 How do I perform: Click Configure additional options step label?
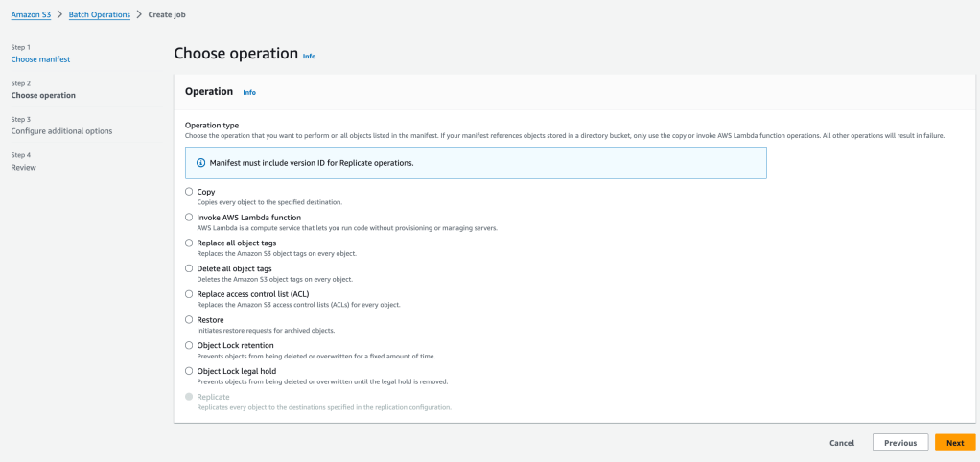click(x=61, y=131)
